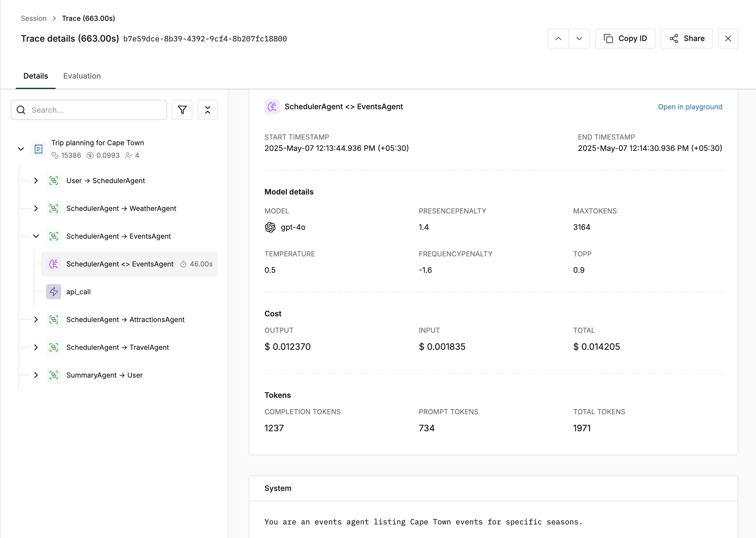Collapse the Trip planning for Cape Town tree
The width and height of the screenshot is (756, 538).
(x=21, y=149)
